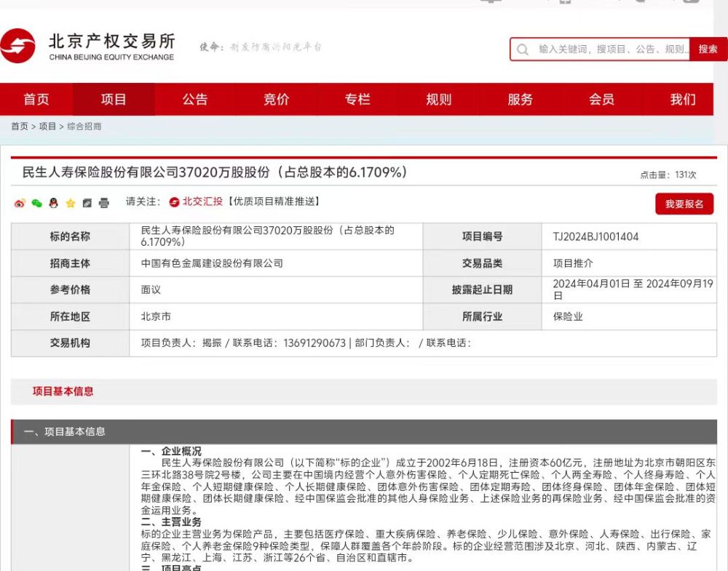728x571 pixels.
Task: Click 【优质项目精准推送】 text
Action: (273, 201)
